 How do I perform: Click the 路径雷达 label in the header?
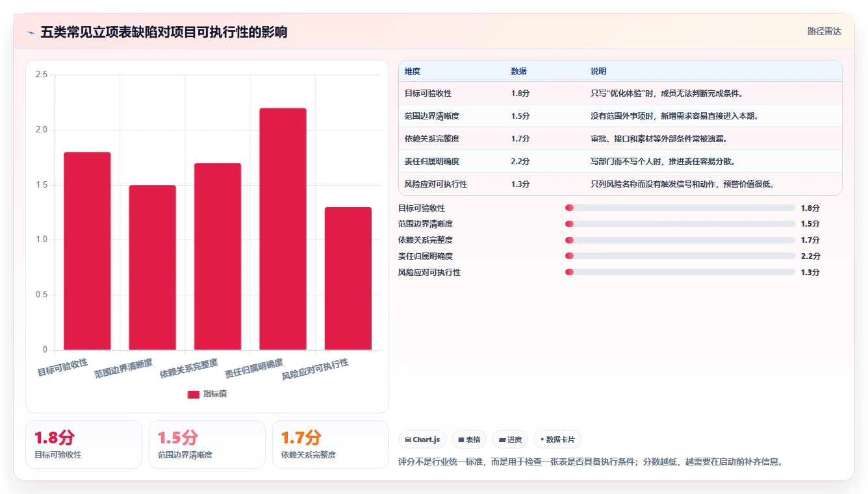point(824,31)
